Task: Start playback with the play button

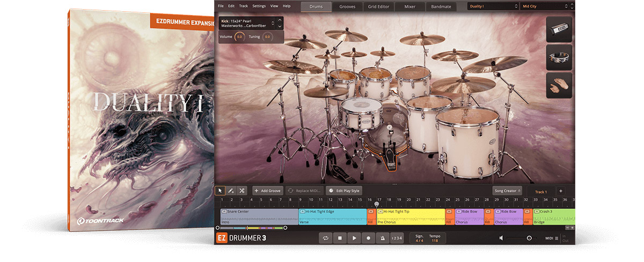Action: pos(354,238)
